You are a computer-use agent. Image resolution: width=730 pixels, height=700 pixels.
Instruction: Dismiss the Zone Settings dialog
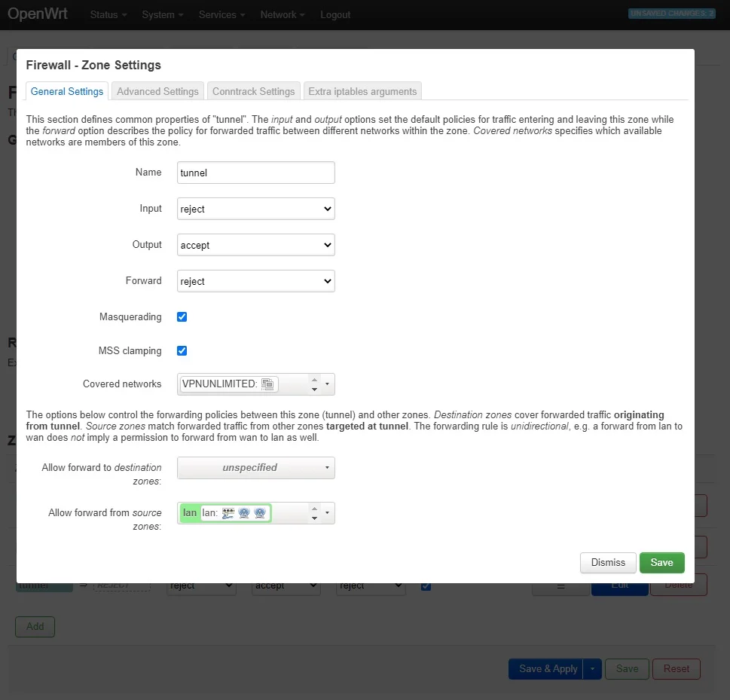[608, 563]
